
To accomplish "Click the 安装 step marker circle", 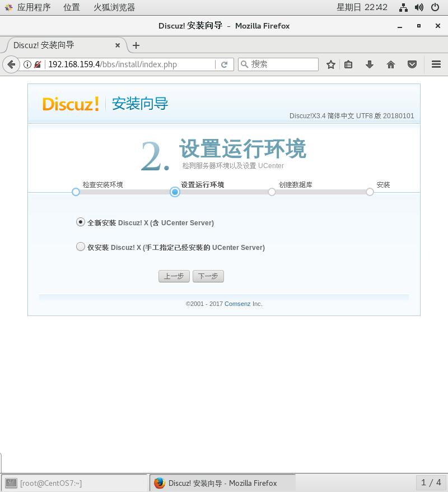I will click(370, 192).
